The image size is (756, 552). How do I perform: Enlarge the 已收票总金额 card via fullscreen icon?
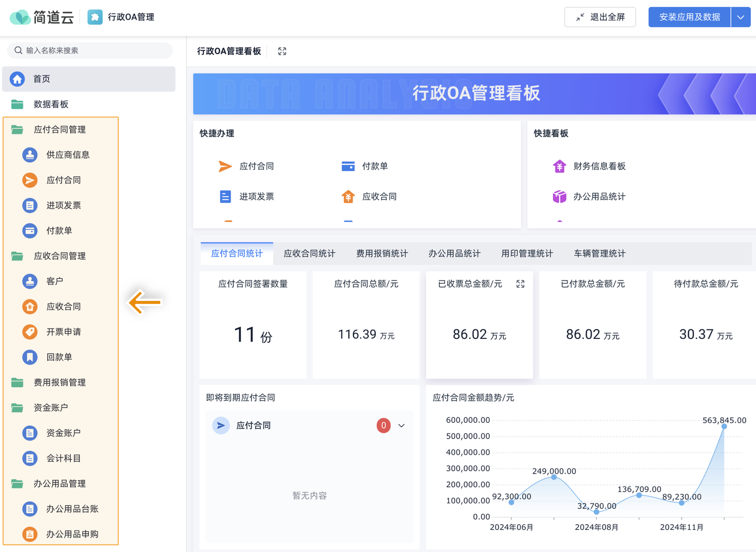(x=520, y=284)
